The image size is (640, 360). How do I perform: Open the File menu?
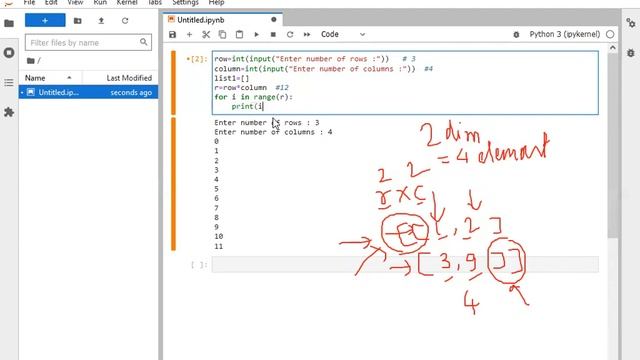click(x=29, y=2)
